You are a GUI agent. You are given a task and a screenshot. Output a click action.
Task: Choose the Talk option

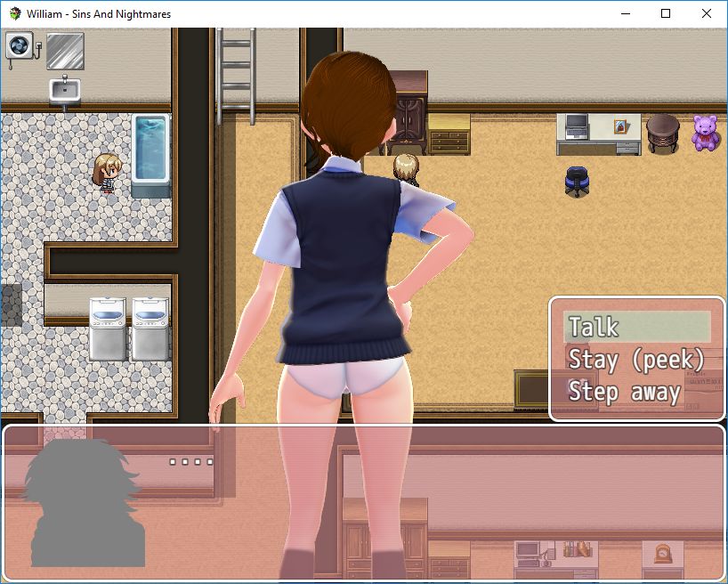pos(636,327)
